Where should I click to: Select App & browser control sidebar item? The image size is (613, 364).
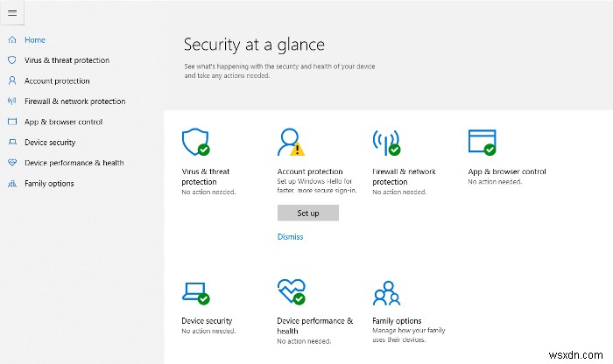click(63, 122)
